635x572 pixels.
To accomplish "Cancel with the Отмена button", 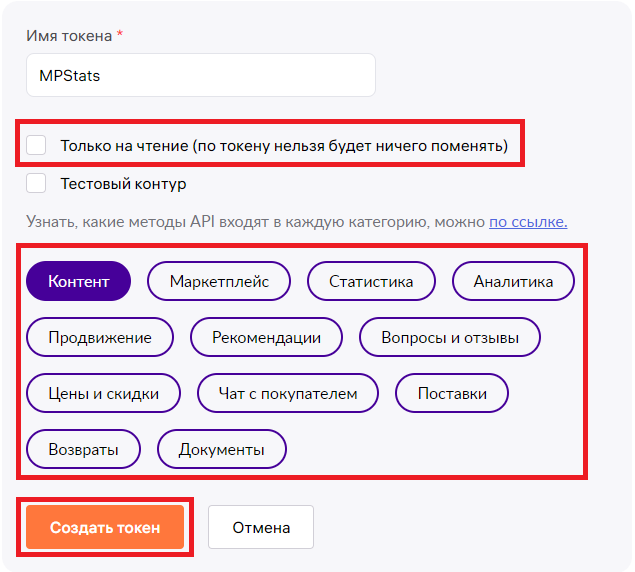I will (261, 527).
